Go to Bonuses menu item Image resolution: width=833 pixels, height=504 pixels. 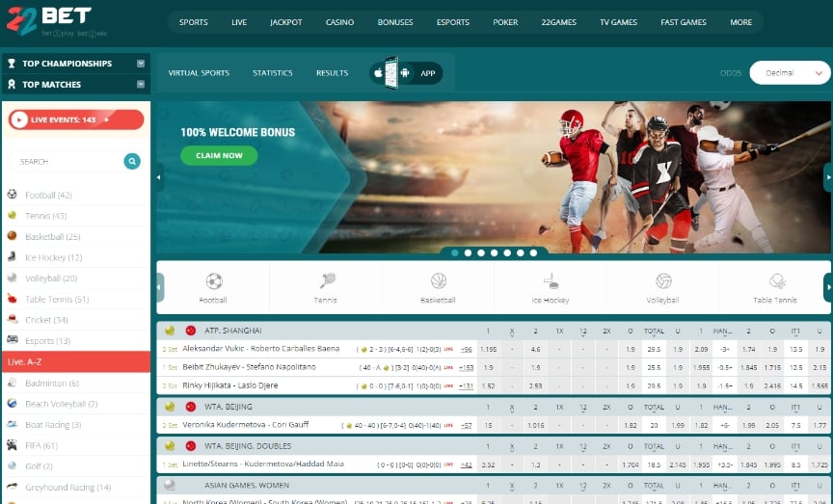pyautogui.click(x=395, y=22)
